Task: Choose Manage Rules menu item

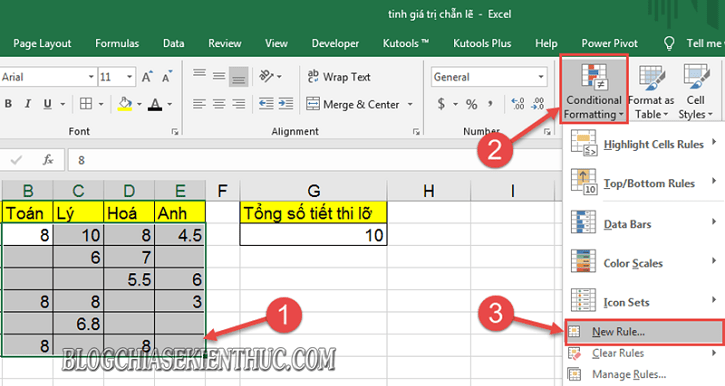Action: [644, 374]
